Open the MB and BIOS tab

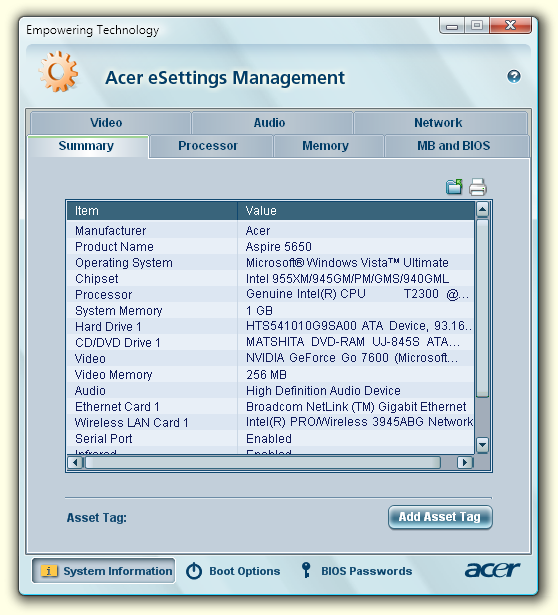click(457, 146)
